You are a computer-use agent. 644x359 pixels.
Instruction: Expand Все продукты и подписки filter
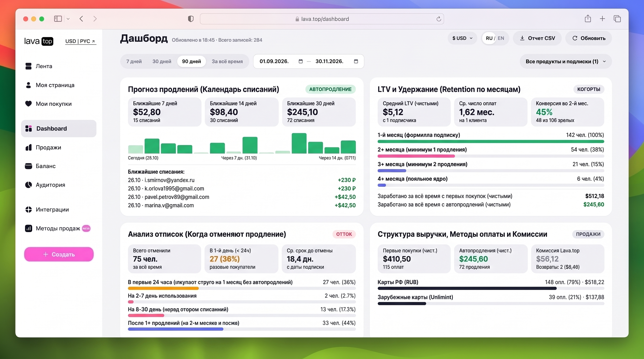pyautogui.click(x=566, y=61)
